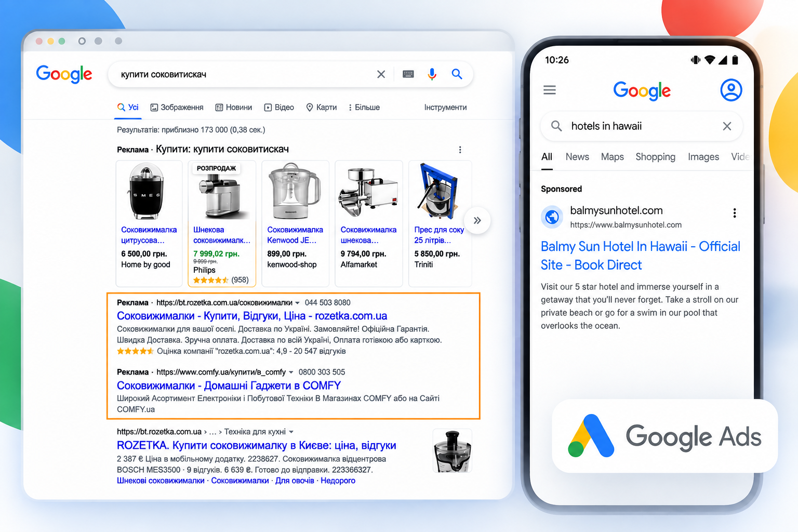Click the phone number '044 503 8080'

tap(327, 303)
